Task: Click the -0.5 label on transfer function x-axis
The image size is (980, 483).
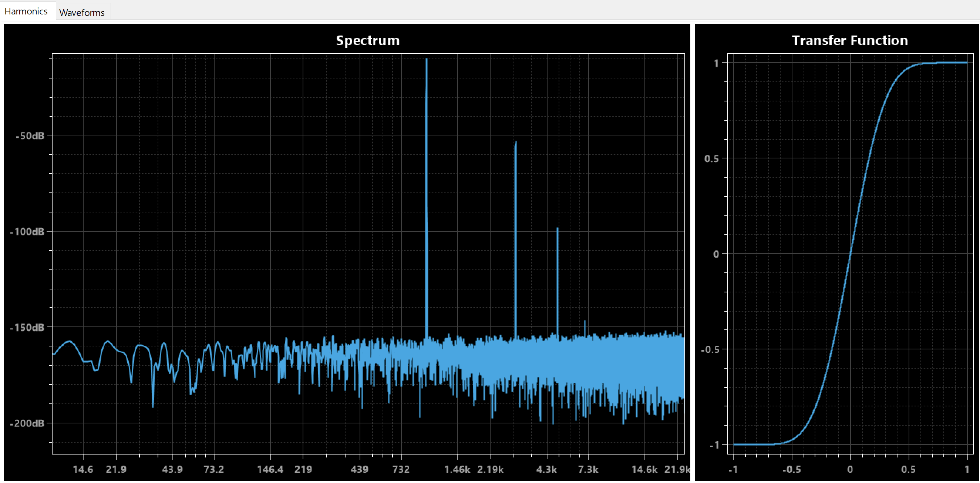Action: click(791, 469)
